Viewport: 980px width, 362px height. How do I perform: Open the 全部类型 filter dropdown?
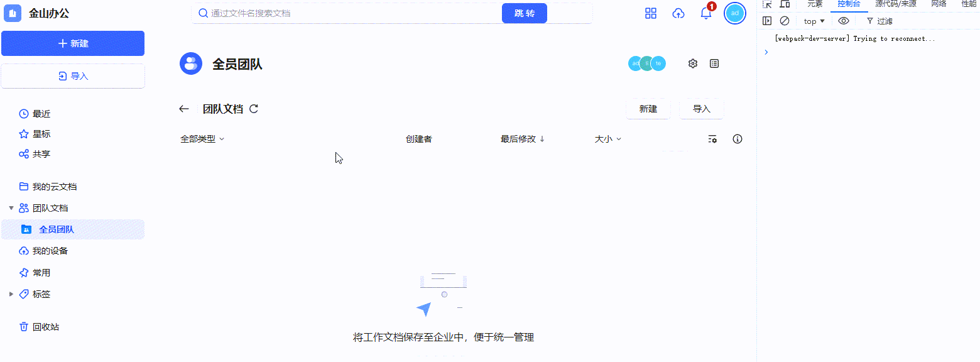coord(202,139)
